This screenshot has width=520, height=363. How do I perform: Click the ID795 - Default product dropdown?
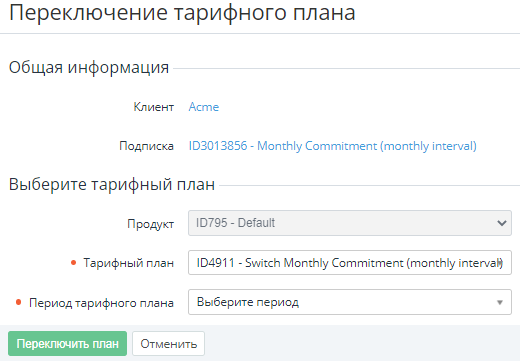point(350,223)
